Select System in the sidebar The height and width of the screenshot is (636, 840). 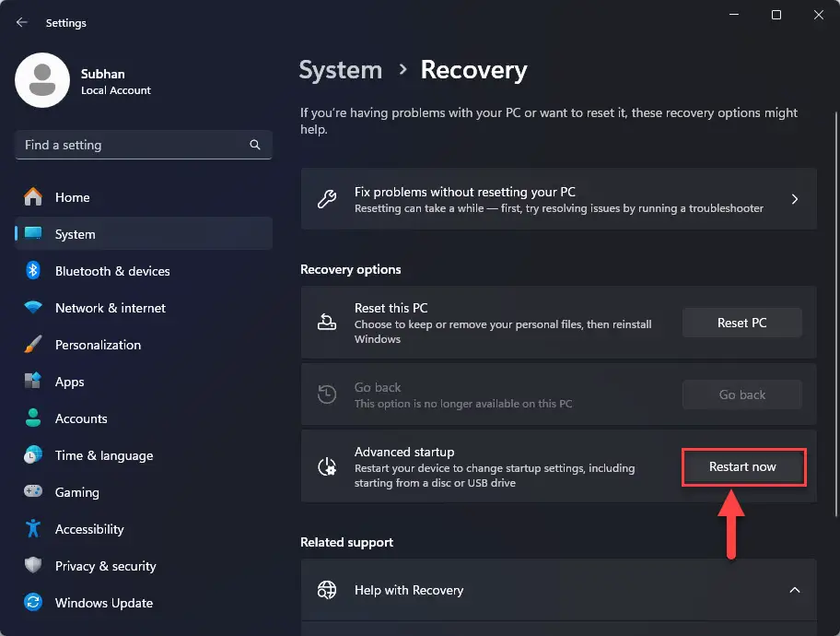[x=76, y=234]
